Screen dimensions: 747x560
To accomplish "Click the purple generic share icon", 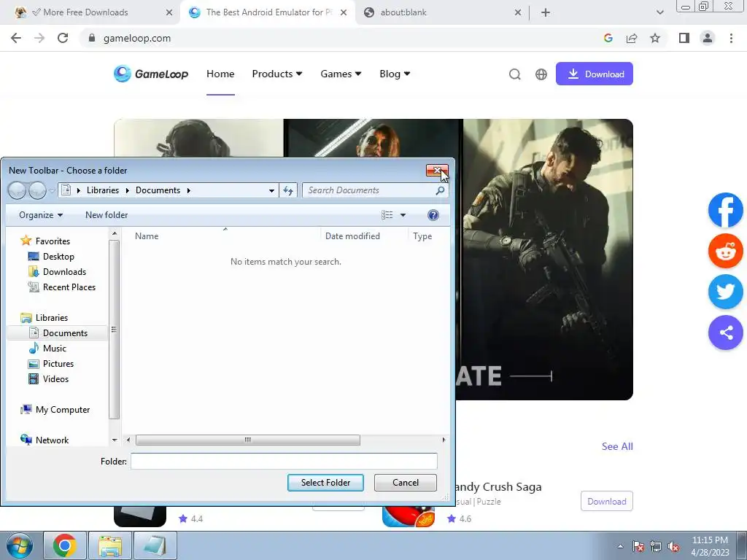I will pos(726,332).
